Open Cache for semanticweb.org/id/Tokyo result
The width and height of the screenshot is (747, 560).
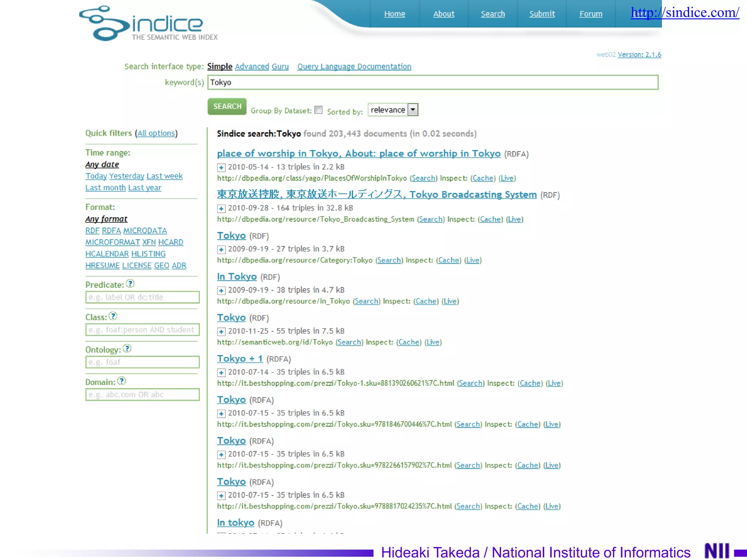(409, 342)
